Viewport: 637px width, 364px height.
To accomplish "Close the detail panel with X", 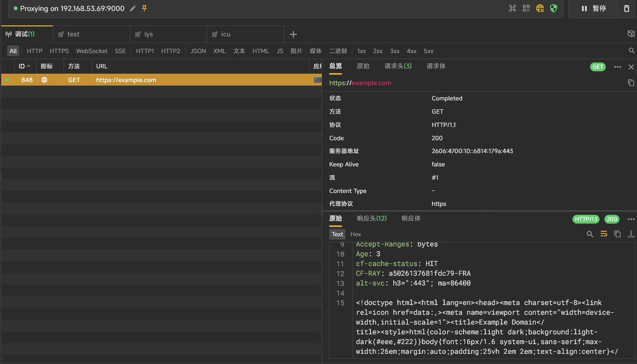I will tap(631, 67).
